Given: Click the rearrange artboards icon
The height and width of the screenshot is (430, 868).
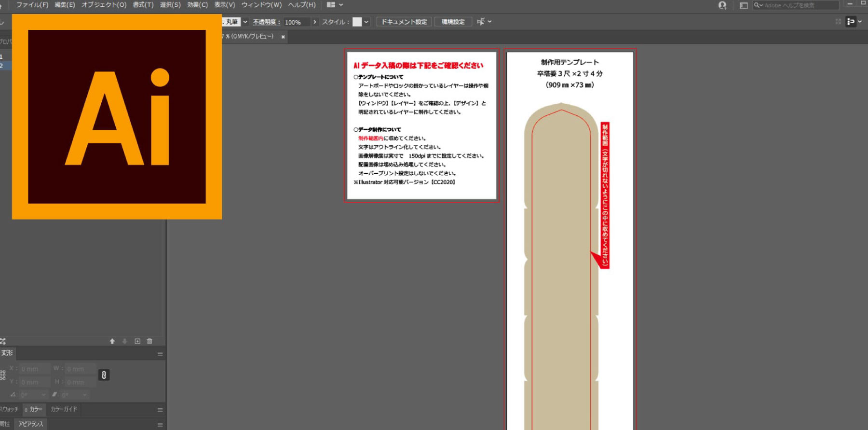Looking at the screenshot, I should click(3, 341).
